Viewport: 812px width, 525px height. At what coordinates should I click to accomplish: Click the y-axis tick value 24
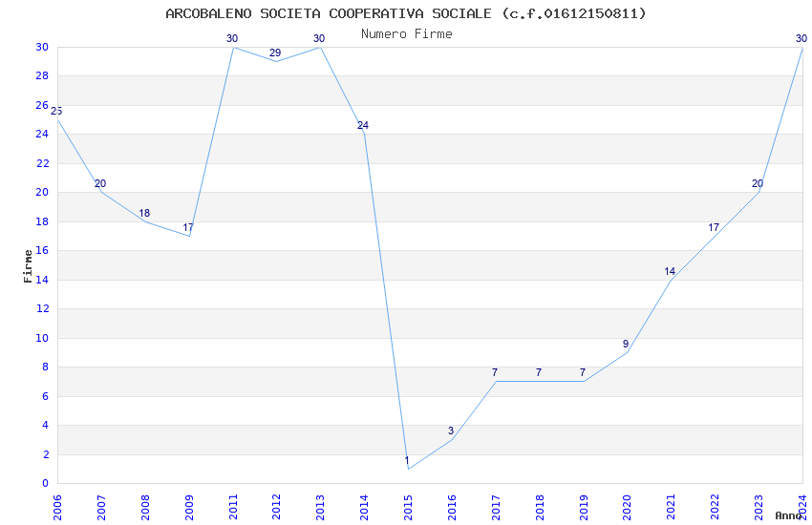[x=42, y=134]
